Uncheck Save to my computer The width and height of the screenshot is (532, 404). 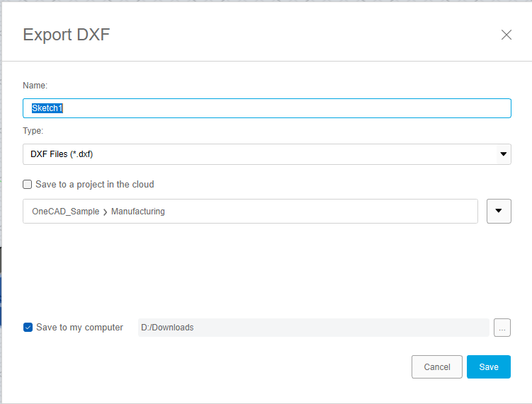[28, 327]
